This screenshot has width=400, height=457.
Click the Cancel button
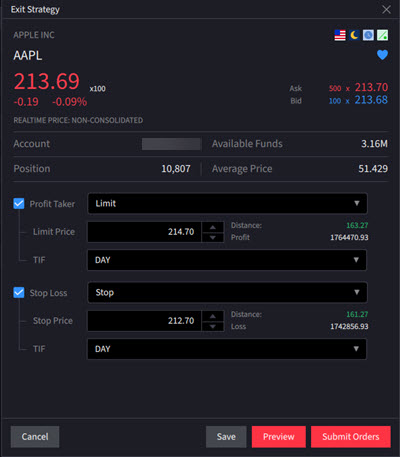tap(35, 437)
